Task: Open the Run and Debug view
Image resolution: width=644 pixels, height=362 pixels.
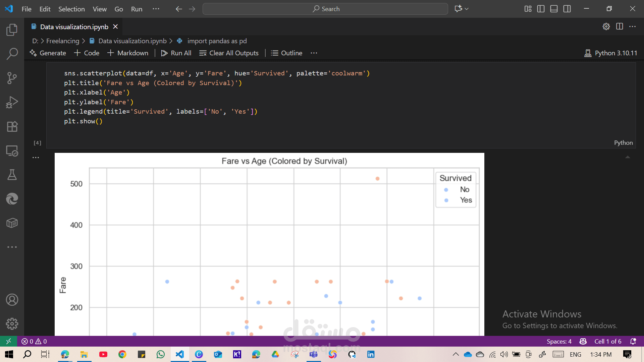Action: click(x=12, y=102)
